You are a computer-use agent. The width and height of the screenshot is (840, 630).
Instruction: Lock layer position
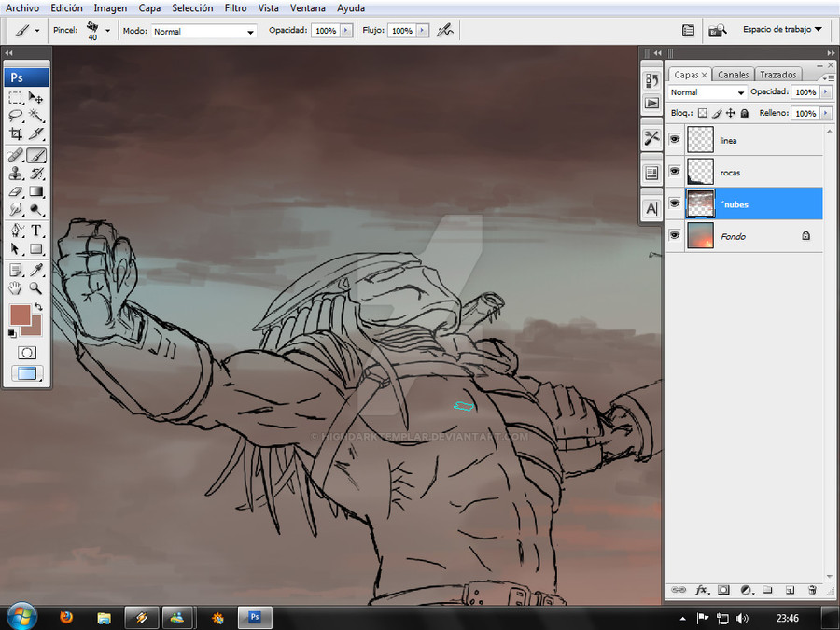click(x=730, y=113)
